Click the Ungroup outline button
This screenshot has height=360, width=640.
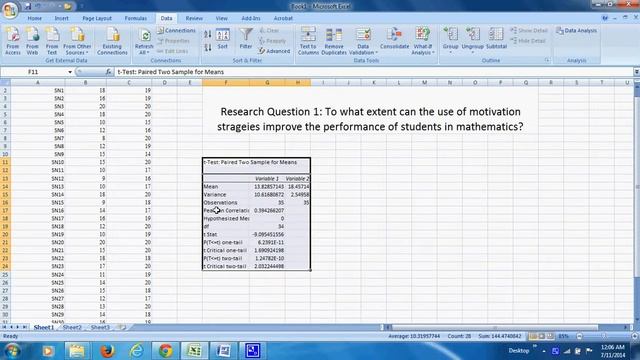click(x=473, y=40)
